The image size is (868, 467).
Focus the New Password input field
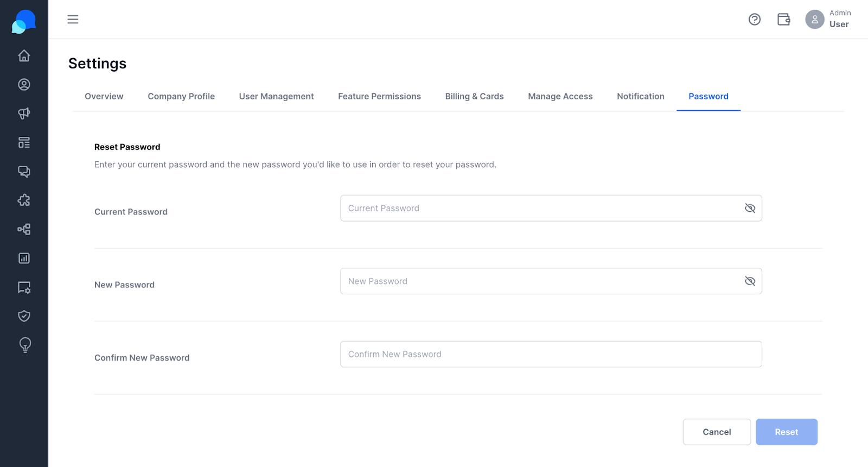[551, 281]
